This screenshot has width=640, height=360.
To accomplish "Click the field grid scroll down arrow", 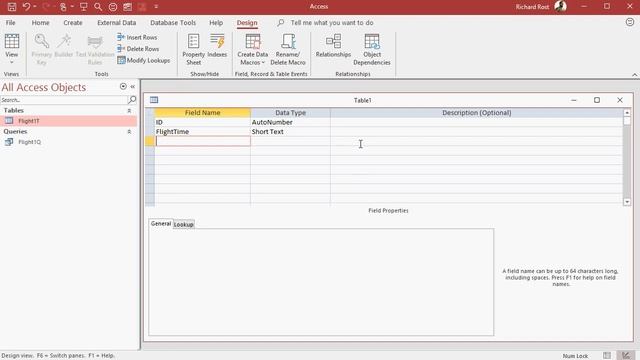I will pos(627,202).
